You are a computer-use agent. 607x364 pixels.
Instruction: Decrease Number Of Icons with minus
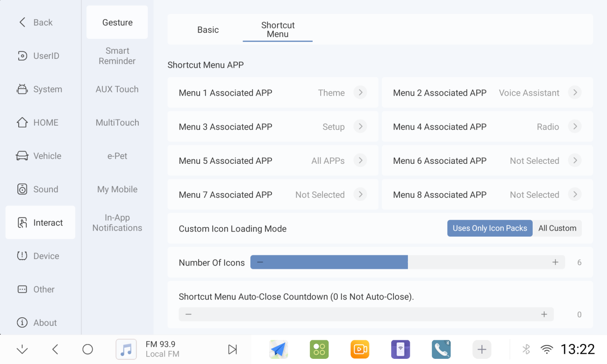pos(260,262)
